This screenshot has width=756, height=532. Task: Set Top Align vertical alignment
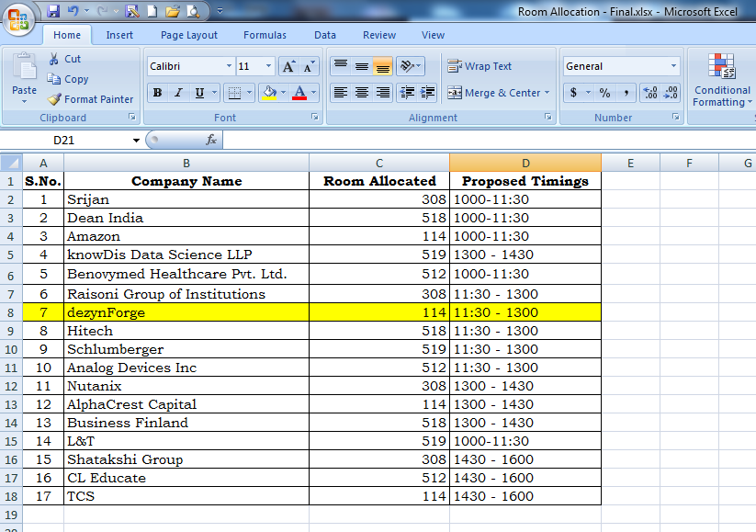(341, 66)
